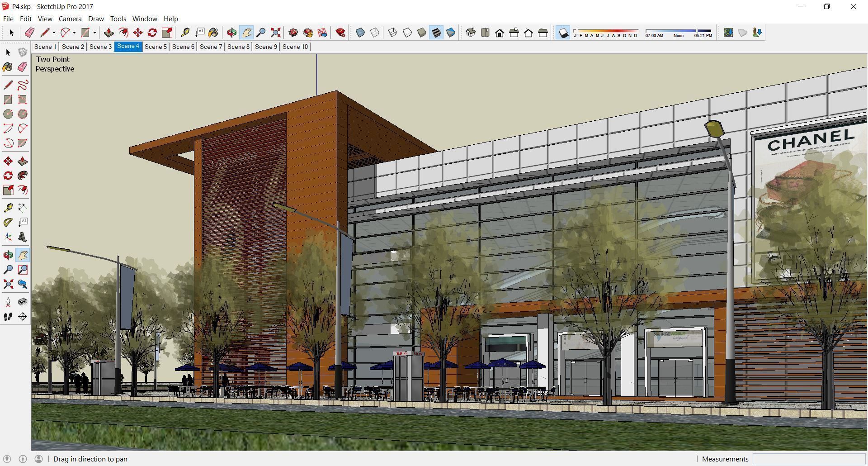Click the Front standard view house button

tap(500, 32)
